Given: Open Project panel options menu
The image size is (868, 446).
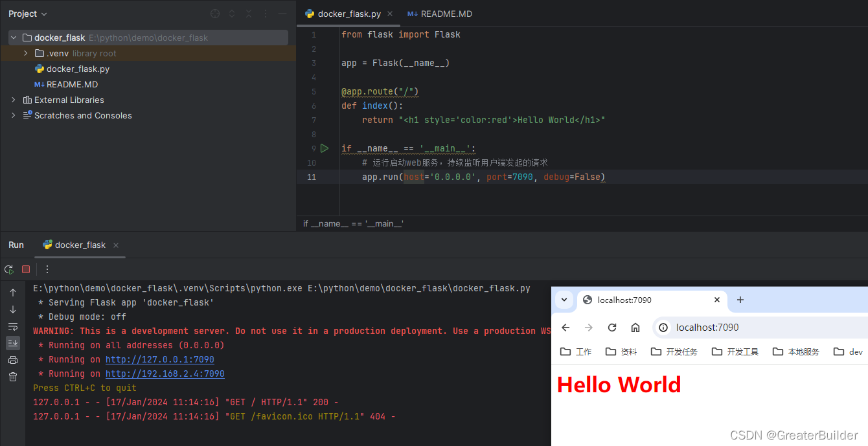Looking at the screenshot, I should pos(265,14).
